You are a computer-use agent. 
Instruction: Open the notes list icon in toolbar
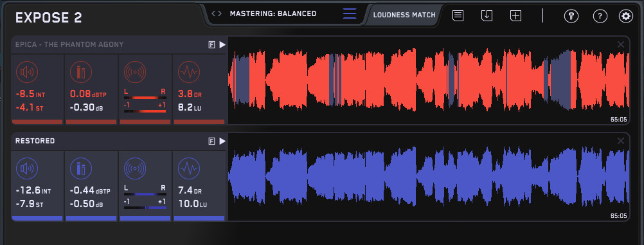pos(458,15)
